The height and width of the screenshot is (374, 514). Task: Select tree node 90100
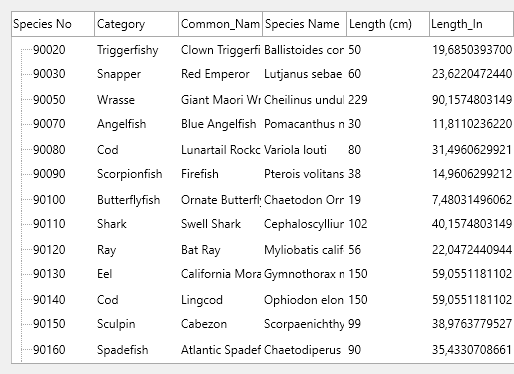point(49,200)
